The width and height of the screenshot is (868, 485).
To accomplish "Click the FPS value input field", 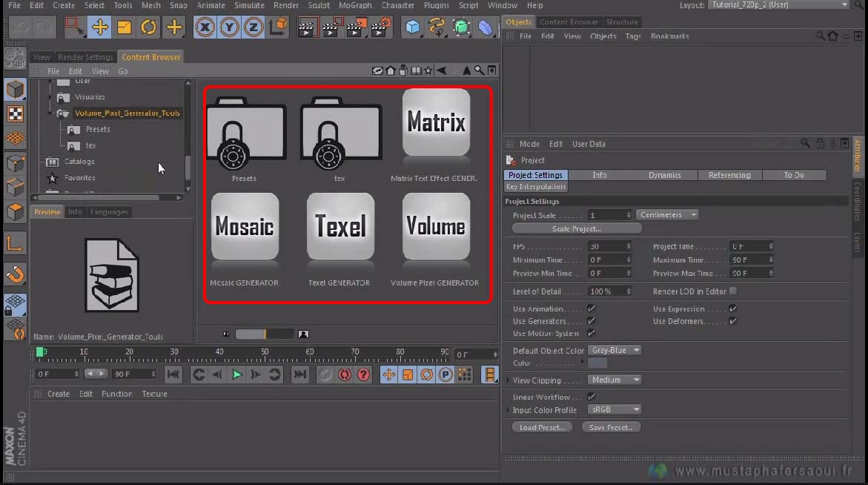I will [609, 246].
